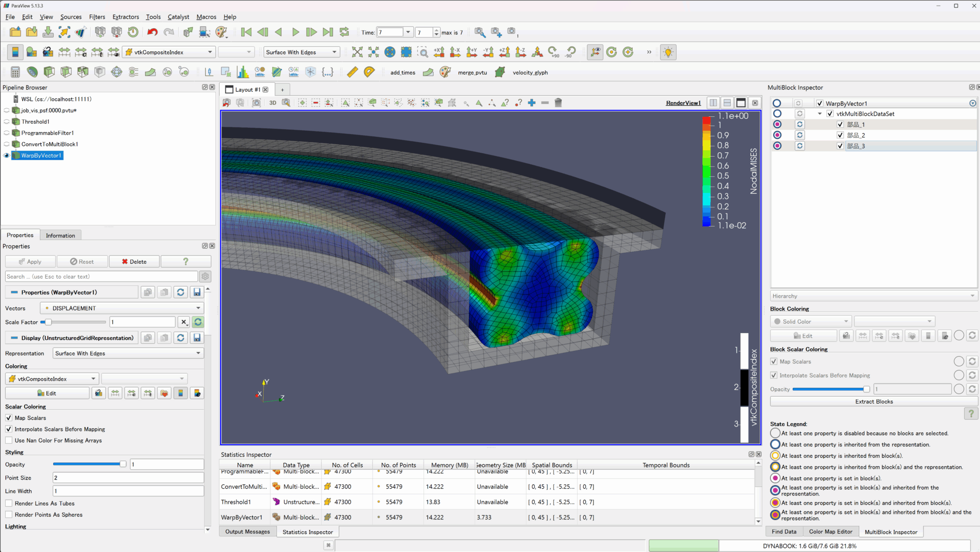Screen dimensions: 980x552
Task: Click the delete trashcan icon in view toolbar
Action: [558, 103]
